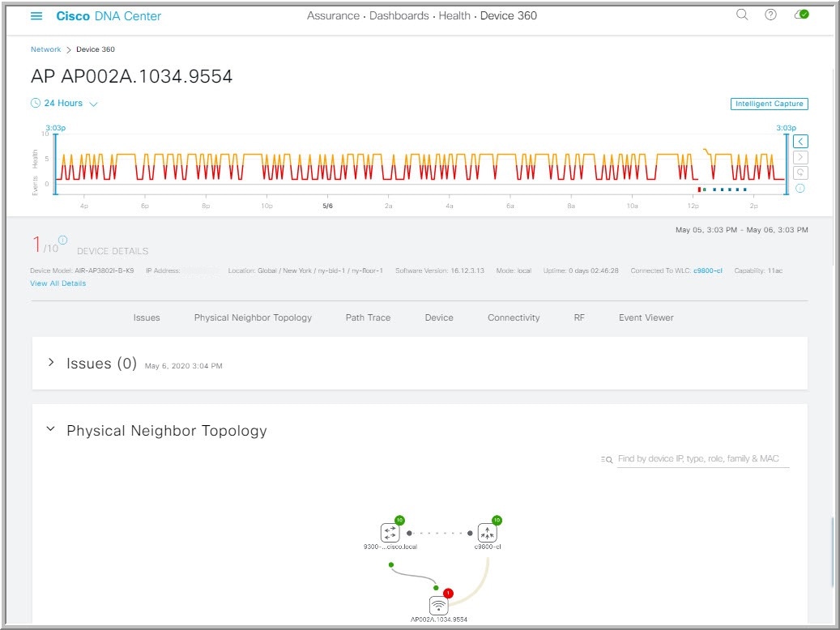Open the hamburger navigation menu
Screen dimensions: 840x630
click(x=36, y=16)
